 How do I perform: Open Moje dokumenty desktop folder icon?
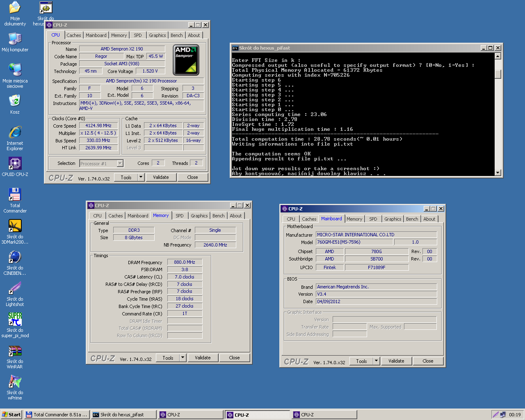(x=15, y=7)
